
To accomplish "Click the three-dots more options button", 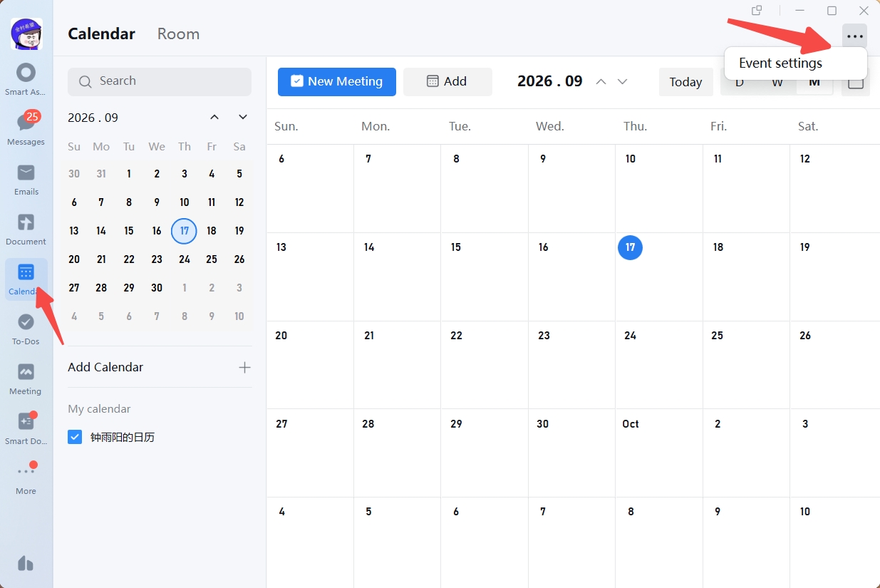I will [854, 36].
